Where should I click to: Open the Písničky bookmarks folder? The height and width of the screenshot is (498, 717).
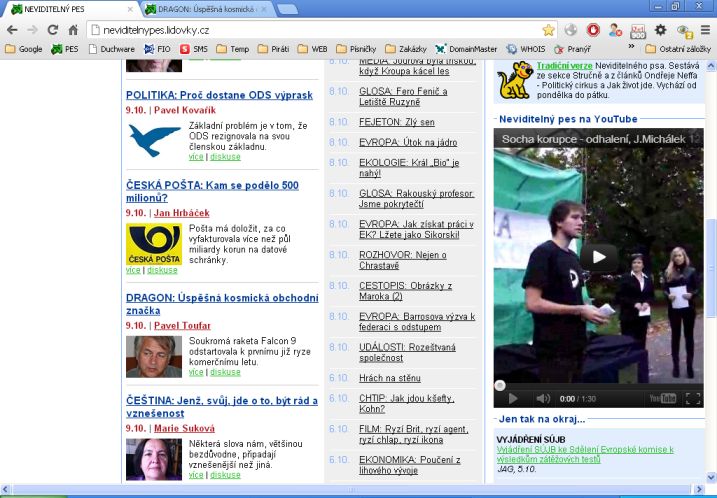pos(356,49)
